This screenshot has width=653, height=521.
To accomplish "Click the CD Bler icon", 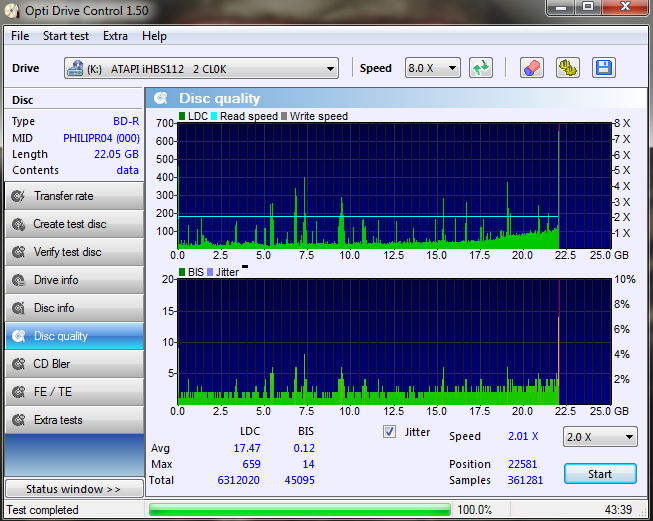I will pyautogui.click(x=18, y=364).
